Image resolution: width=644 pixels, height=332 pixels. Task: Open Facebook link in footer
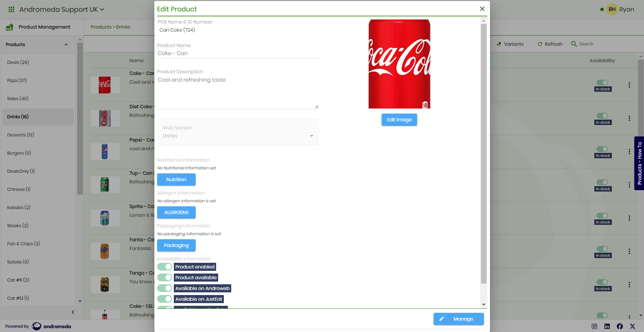tap(620, 326)
